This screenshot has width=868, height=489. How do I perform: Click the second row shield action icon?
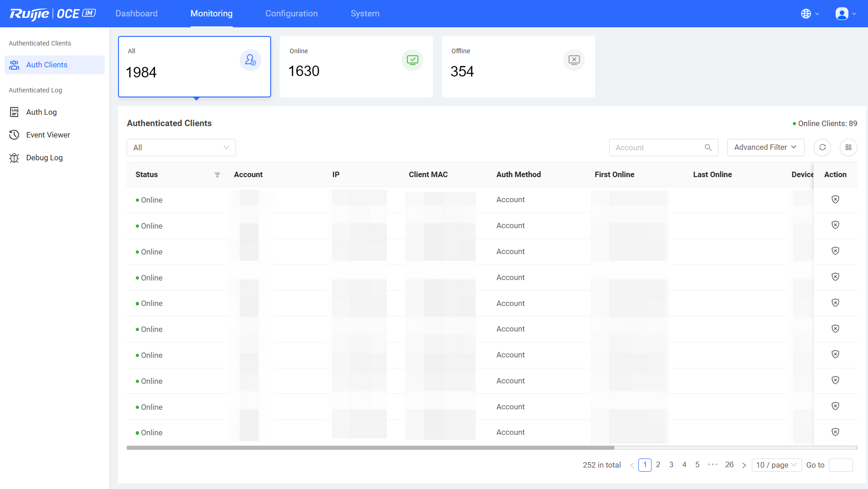click(835, 225)
